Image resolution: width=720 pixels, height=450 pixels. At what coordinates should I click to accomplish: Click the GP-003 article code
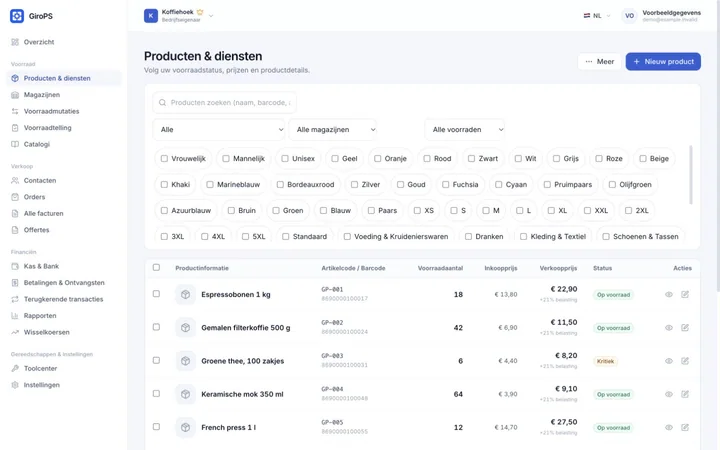[x=332, y=356]
